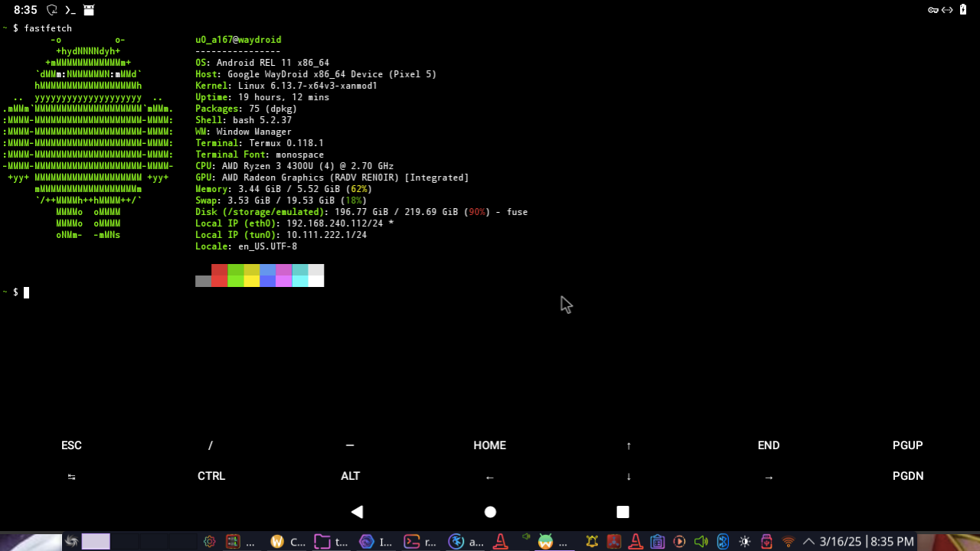980x551 pixels.
Task: Click the 'Local IP (eth0)' address line
Action: 294,223
